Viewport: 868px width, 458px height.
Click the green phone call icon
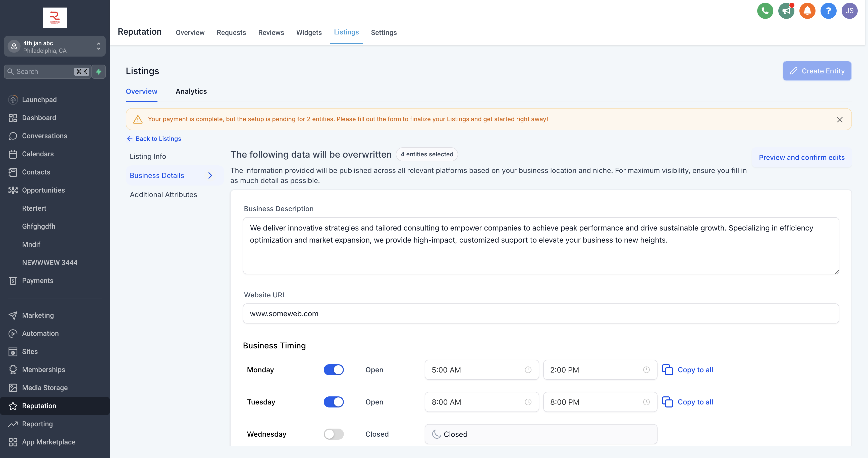coord(765,11)
